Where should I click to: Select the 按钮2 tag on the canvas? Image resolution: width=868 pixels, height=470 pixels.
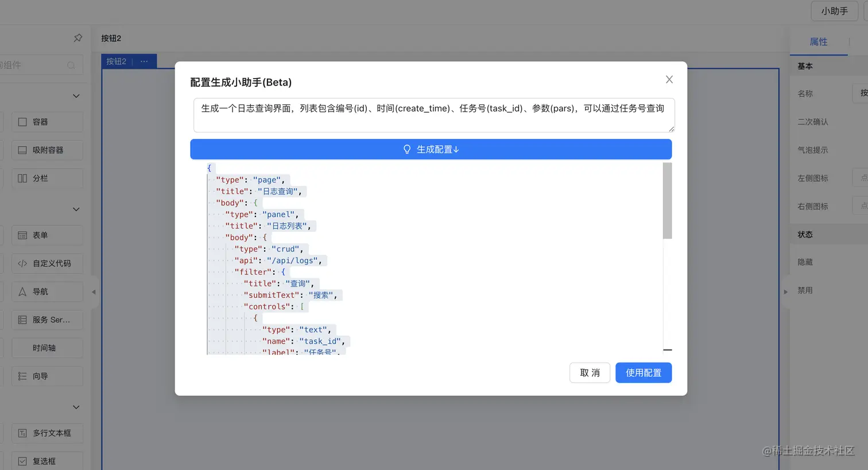(116, 61)
